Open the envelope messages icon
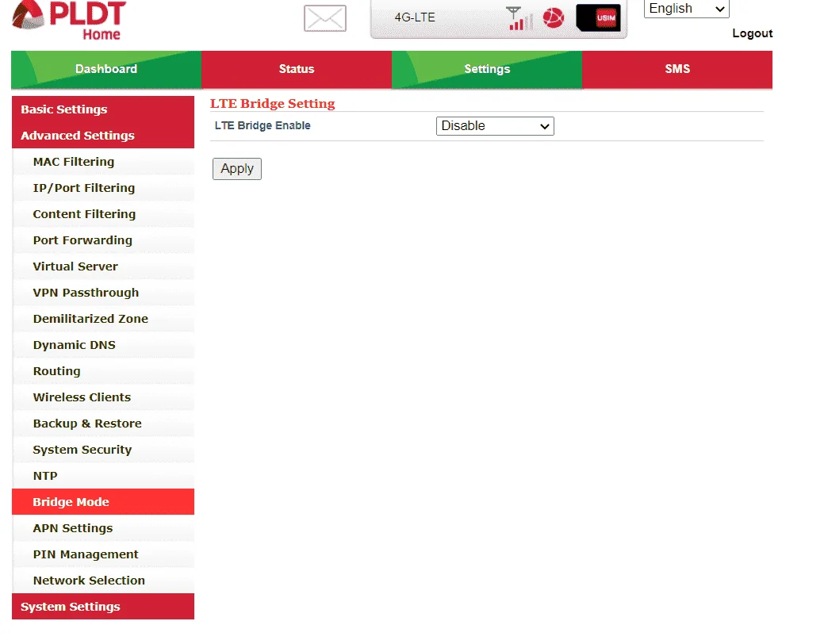828x644 pixels. click(324, 18)
